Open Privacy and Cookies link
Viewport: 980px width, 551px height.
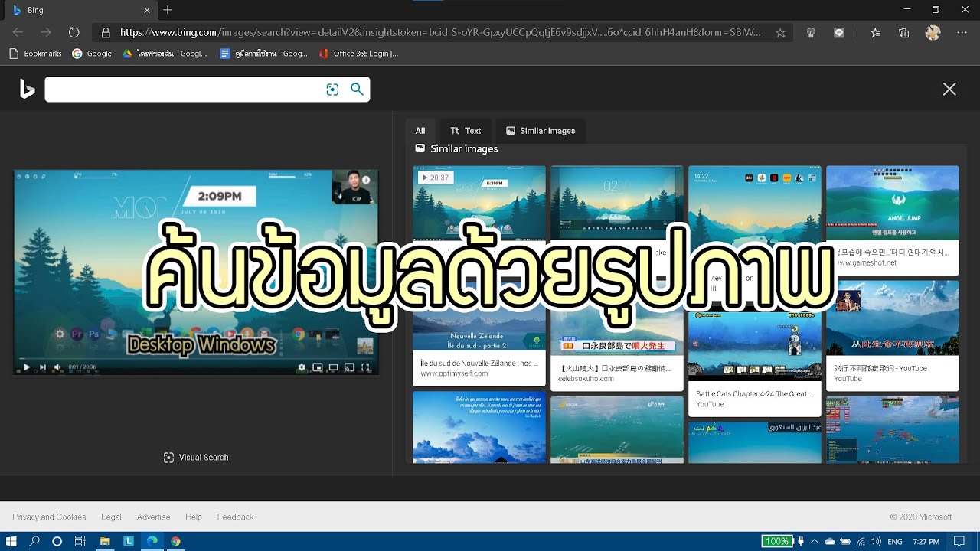[49, 517]
